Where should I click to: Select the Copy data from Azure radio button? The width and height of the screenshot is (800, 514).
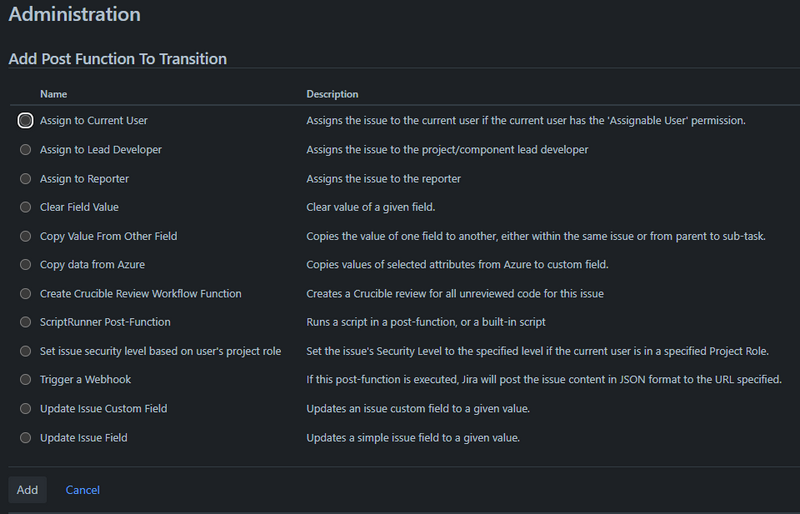point(26,265)
